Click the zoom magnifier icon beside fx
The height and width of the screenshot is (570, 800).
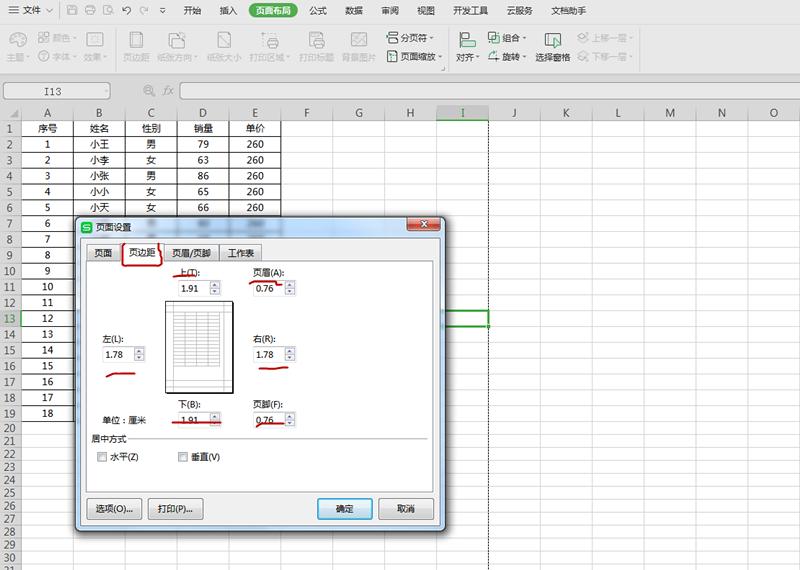(x=149, y=91)
